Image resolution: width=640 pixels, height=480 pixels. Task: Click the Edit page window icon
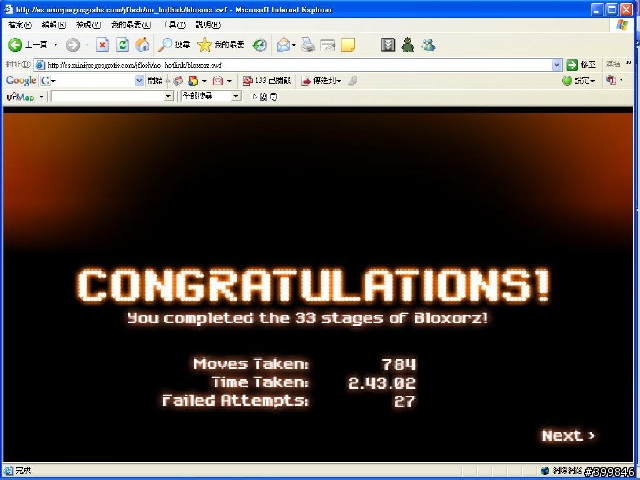[x=327, y=45]
